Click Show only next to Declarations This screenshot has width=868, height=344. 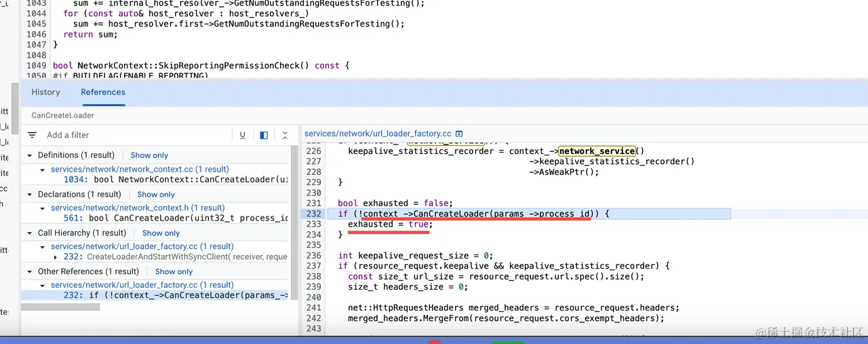[156, 195]
